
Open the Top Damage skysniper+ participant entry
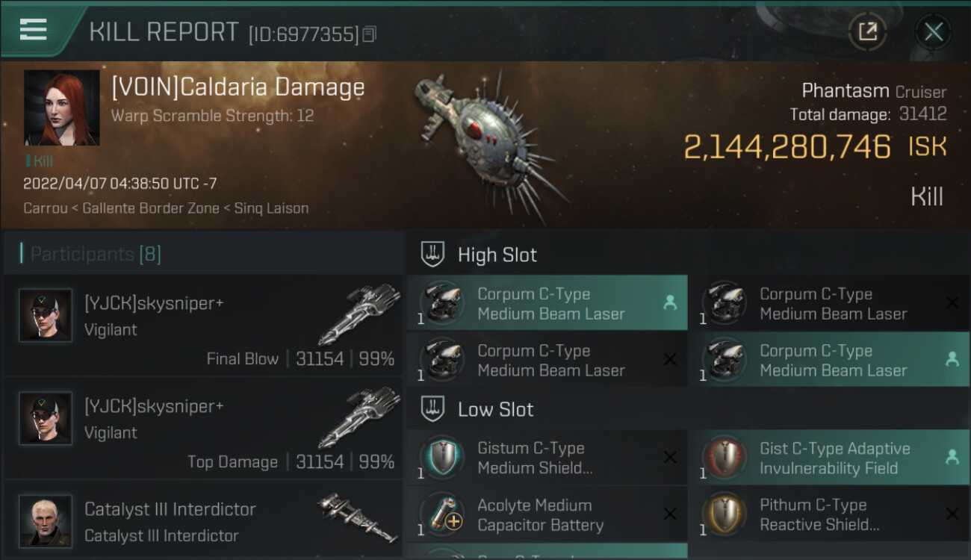[x=203, y=429]
